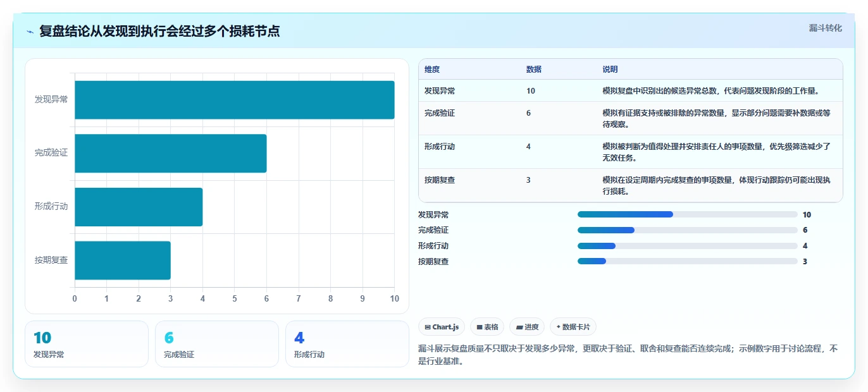The image size is (868, 392).
Task: Click the card title 复盘结论从发现到执行会经过多个损耗节点
Action: pos(159,31)
